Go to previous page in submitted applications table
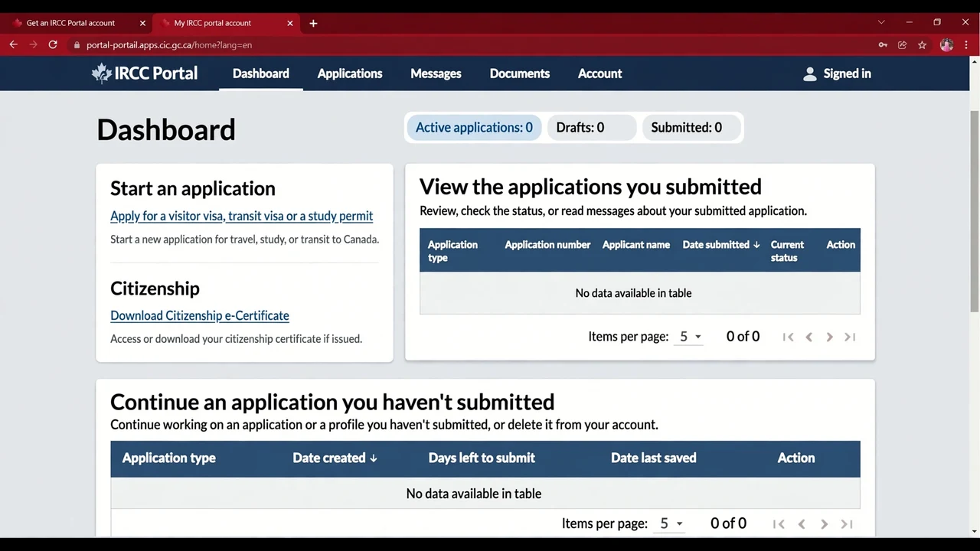Screen dimensions: 980x551 [x=808, y=337]
